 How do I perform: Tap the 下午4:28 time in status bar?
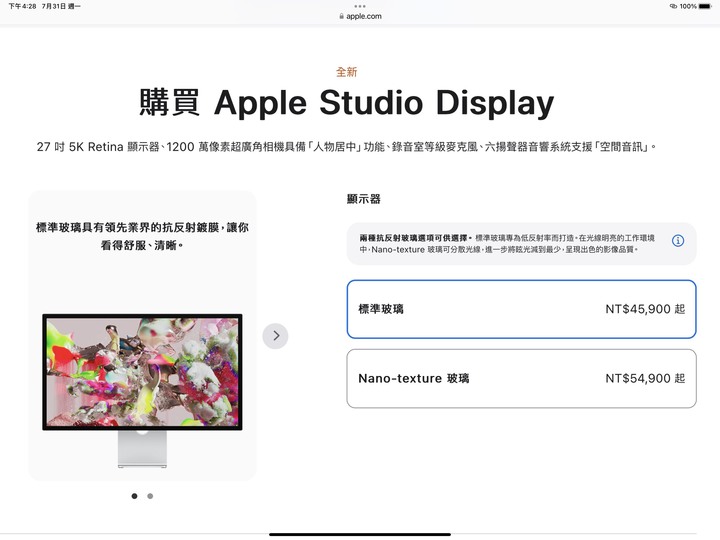[22, 6]
